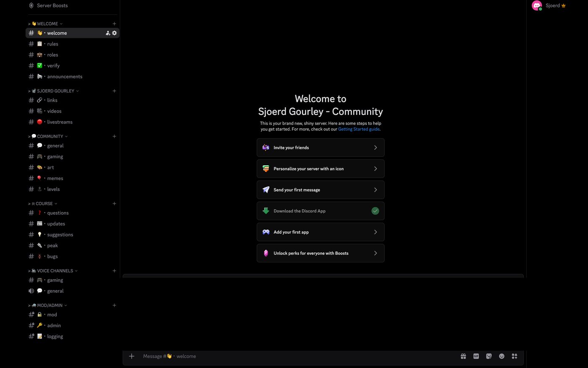Click the green completed checkmark for Download app
588x368 pixels.
(375, 211)
